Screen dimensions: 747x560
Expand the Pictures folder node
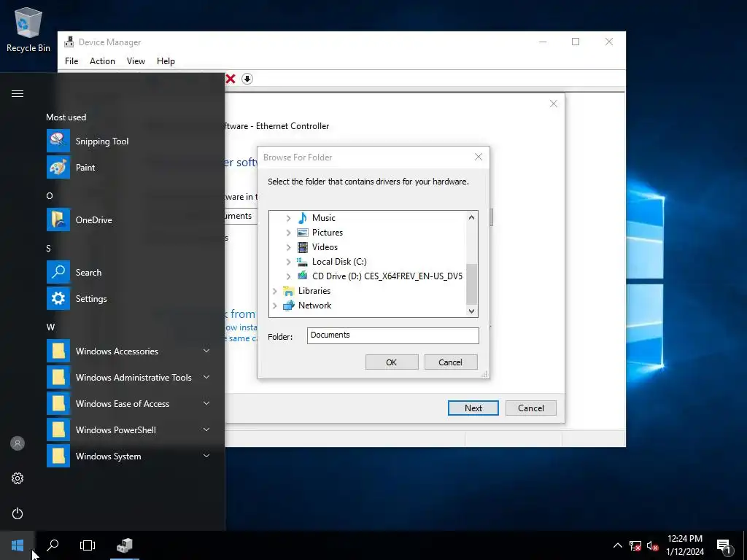point(288,233)
